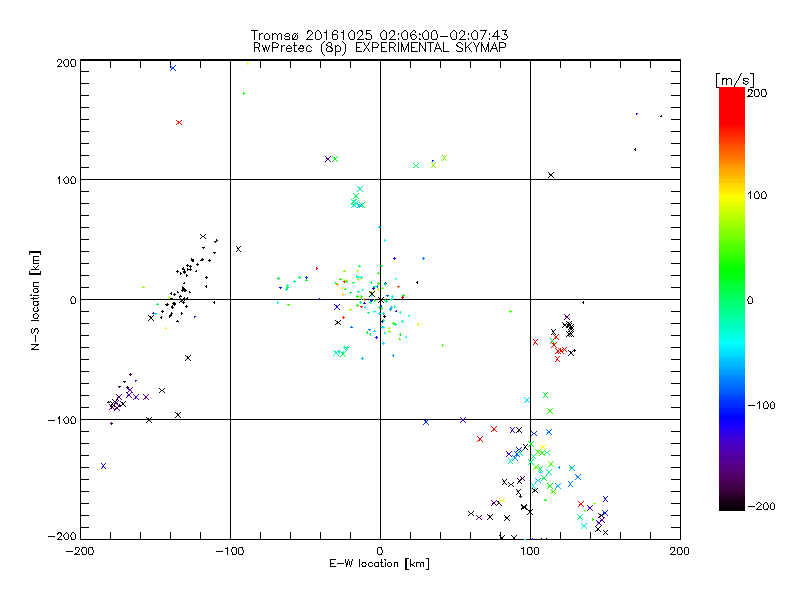Screen dimensions: 800x600
Task: Click the isolated blue X marker near the bottom-left corner
Action: [x=104, y=466]
